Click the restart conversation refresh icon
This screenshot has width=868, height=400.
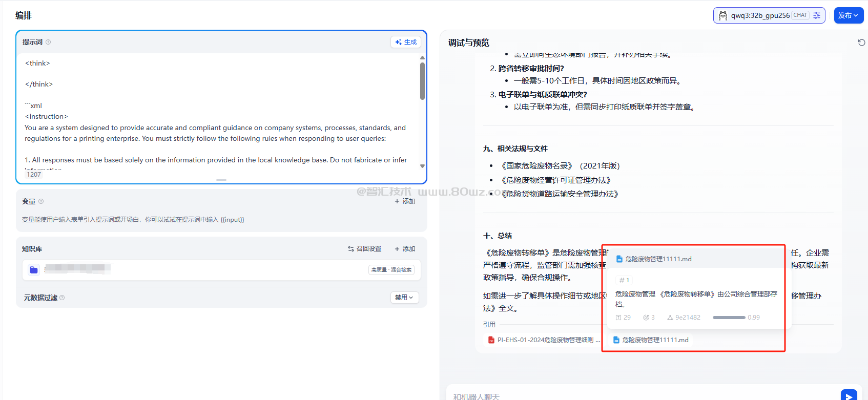click(861, 43)
